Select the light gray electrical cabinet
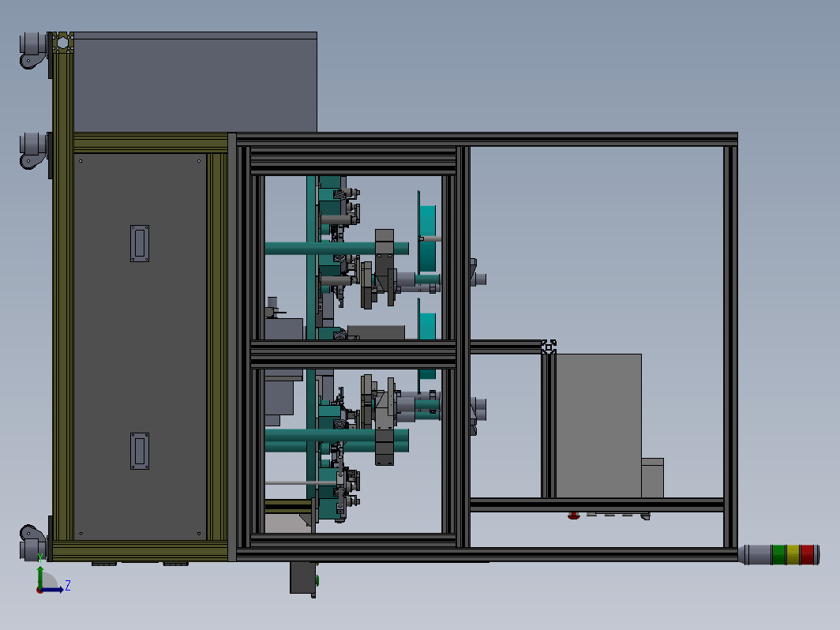 tap(598, 426)
